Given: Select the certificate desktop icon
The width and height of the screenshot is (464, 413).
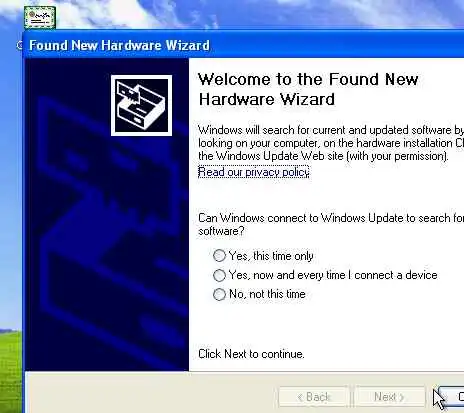Looking at the screenshot, I should [x=40, y=17].
